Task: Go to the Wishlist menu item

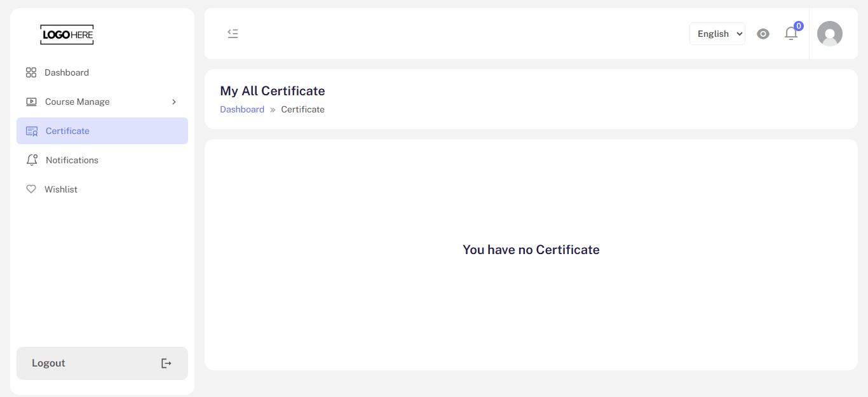Action: (x=102, y=189)
